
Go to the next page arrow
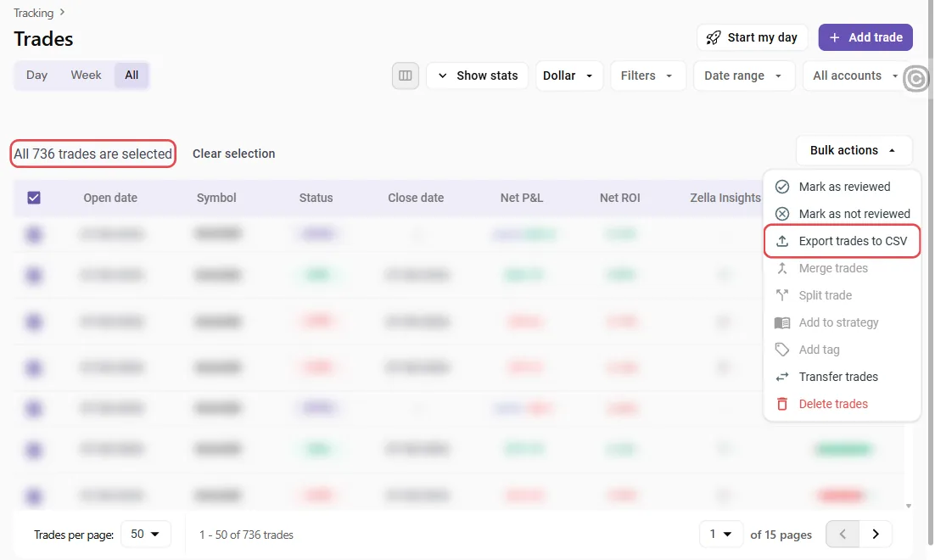click(x=876, y=534)
